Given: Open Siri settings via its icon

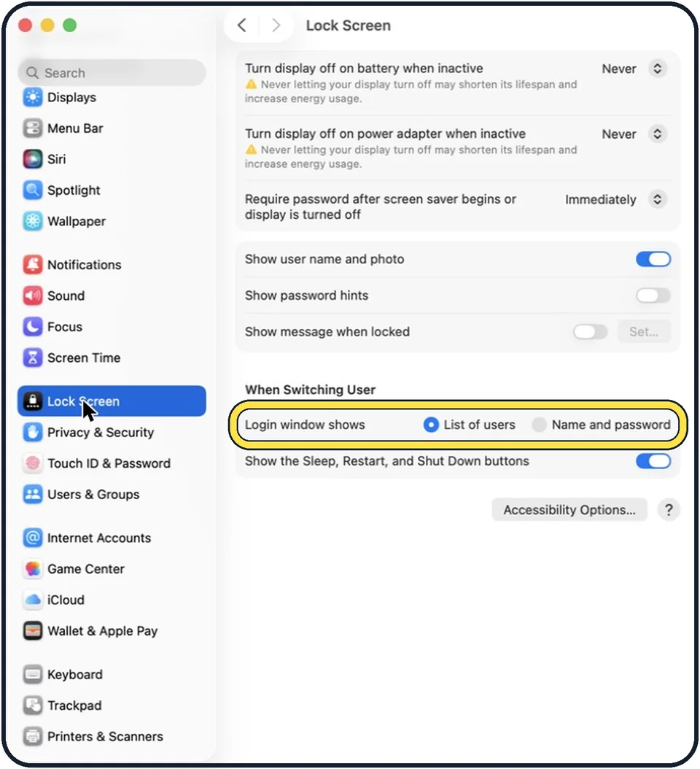Looking at the screenshot, I should (33, 159).
